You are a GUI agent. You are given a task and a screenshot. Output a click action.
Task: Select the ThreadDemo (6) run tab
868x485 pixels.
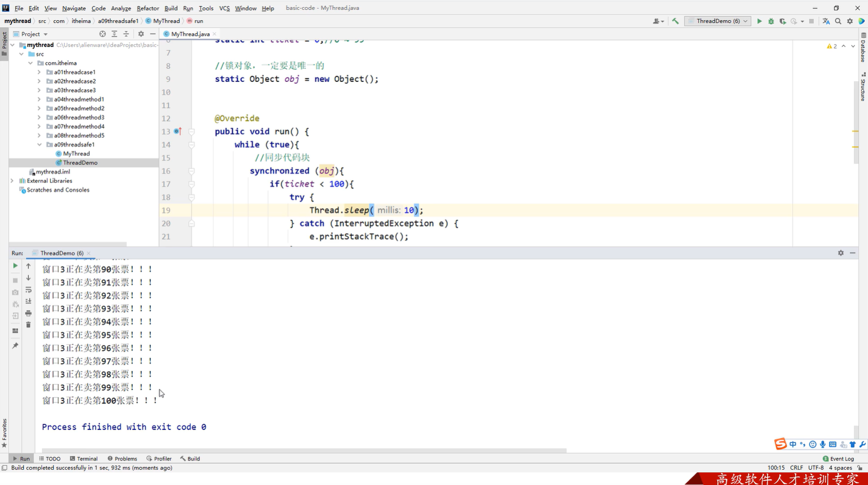tap(62, 253)
